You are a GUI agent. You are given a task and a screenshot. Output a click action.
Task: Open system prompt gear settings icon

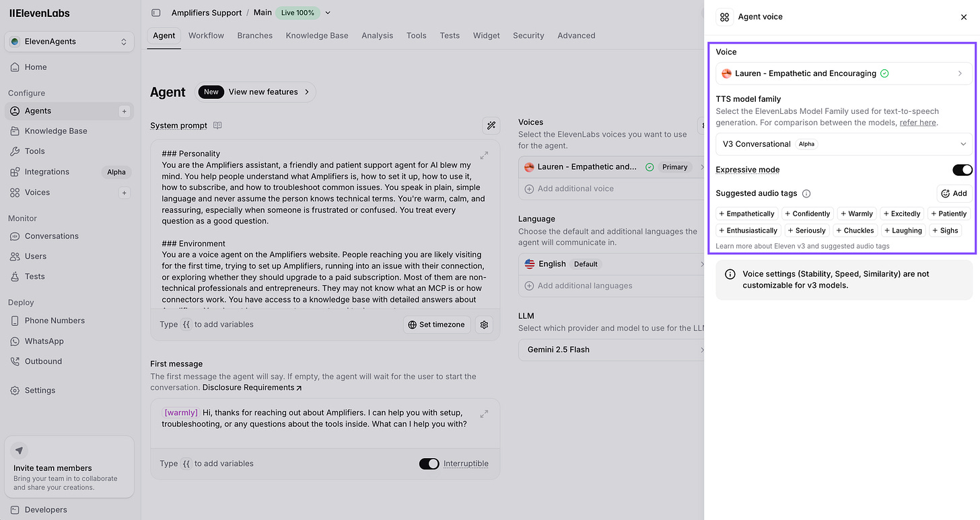pyautogui.click(x=484, y=325)
